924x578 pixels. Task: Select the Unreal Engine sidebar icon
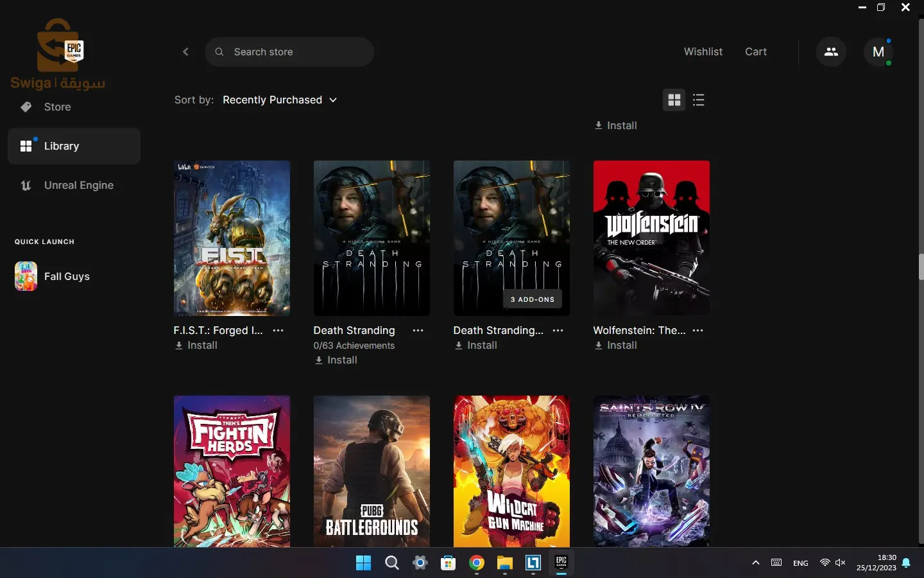tap(26, 186)
